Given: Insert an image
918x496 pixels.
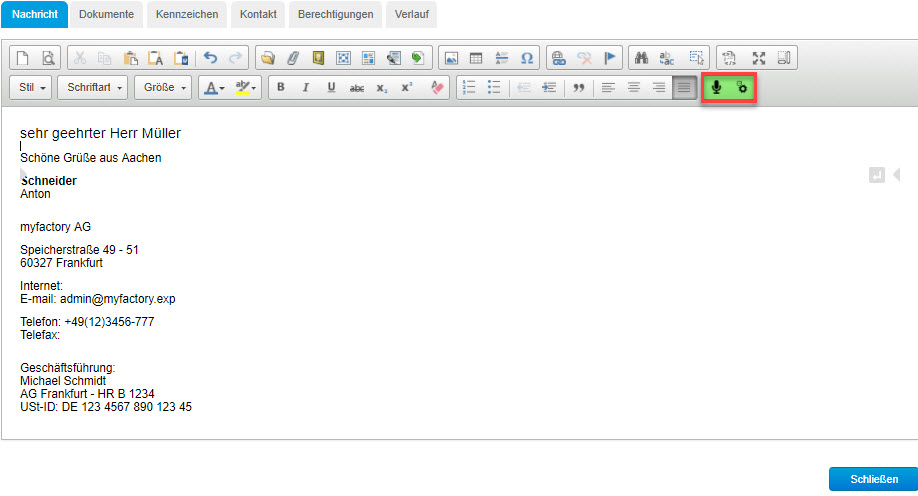Looking at the screenshot, I should (451, 58).
